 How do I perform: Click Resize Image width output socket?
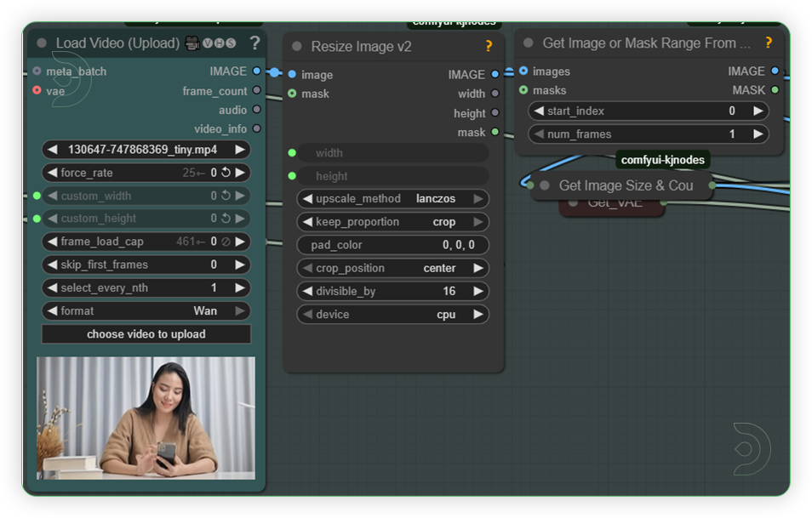[x=495, y=94]
